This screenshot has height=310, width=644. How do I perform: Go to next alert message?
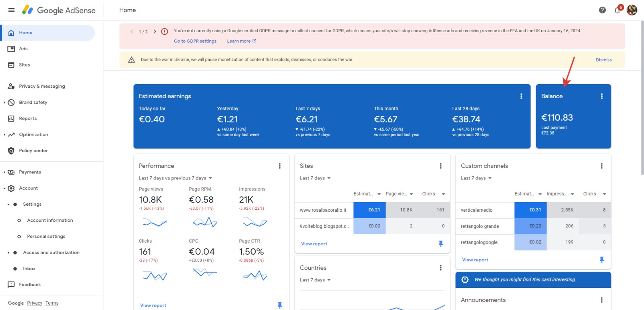pos(155,31)
